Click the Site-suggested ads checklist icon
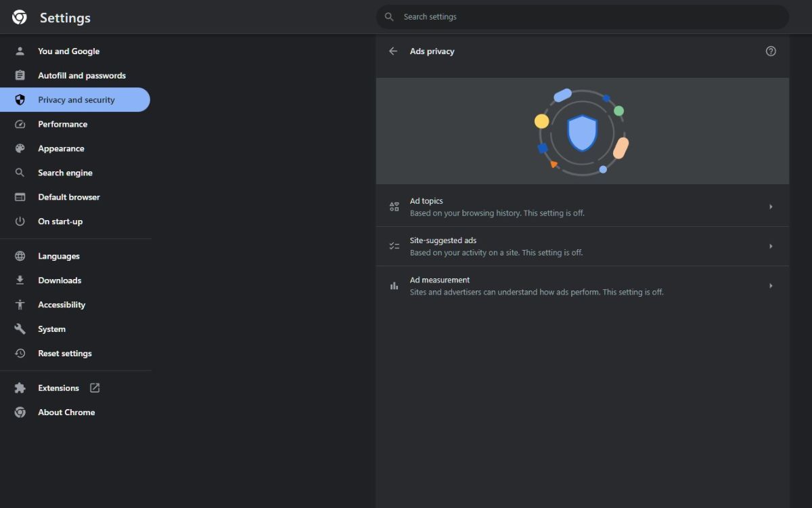The height and width of the screenshot is (508, 812). click(394, 246)
